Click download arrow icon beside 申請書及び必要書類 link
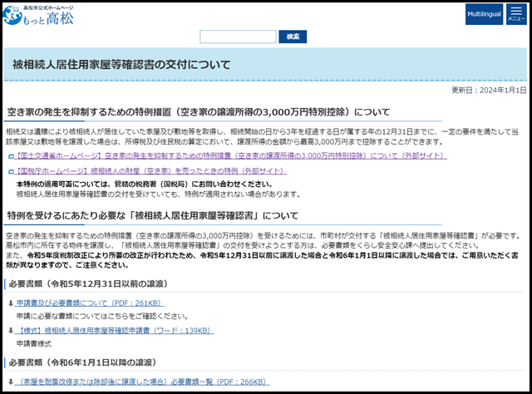Viewport: 532px width, 394px height. coord(11,303)
